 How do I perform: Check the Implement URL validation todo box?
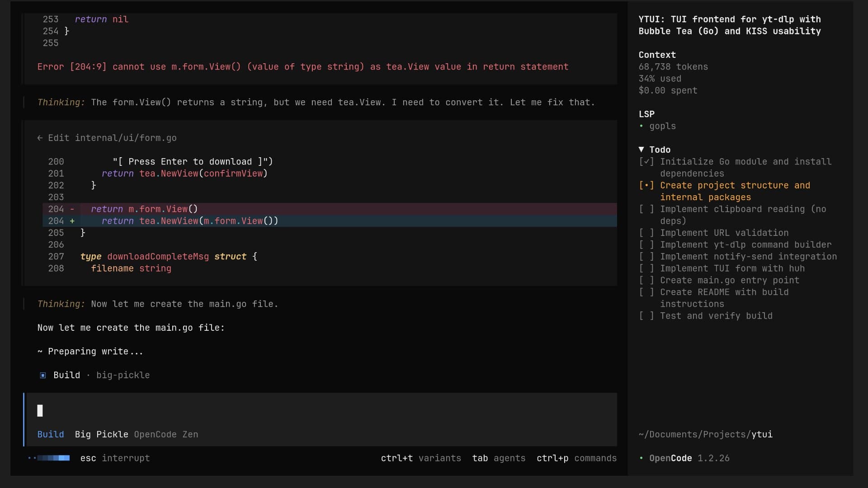(646, 233)
